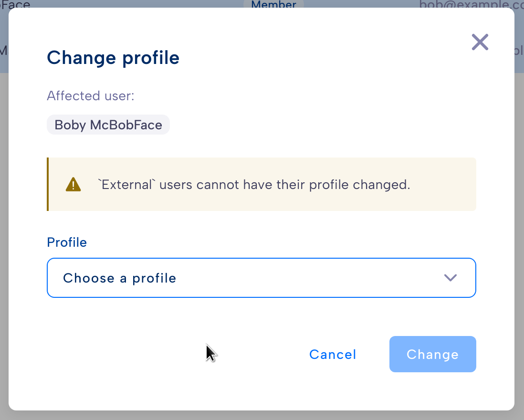Click the dimmed overlay below the dialog
Screen dimensions: 524x420
(x=262, y=415)
